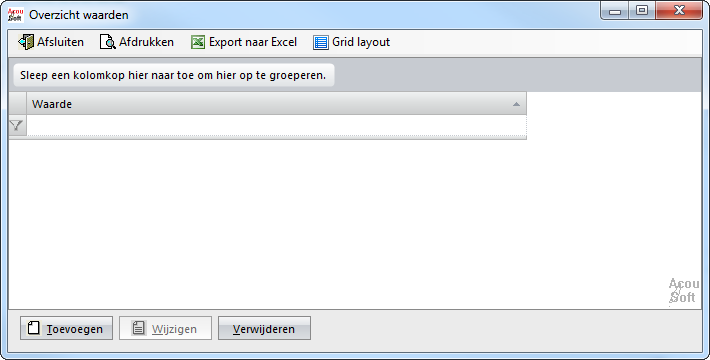Close the Overzicht waarden window
710x360 pixels.
pyautogui.click(x=679, y=10)
